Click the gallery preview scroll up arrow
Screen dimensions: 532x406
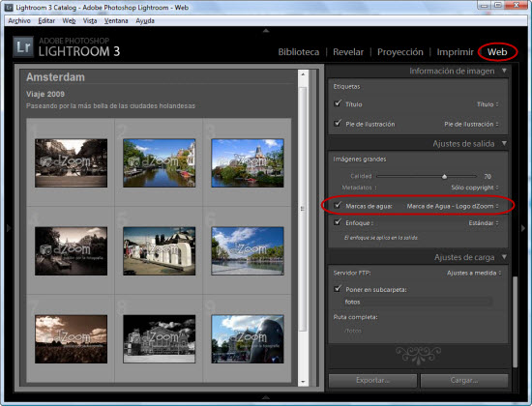point(303,74)
